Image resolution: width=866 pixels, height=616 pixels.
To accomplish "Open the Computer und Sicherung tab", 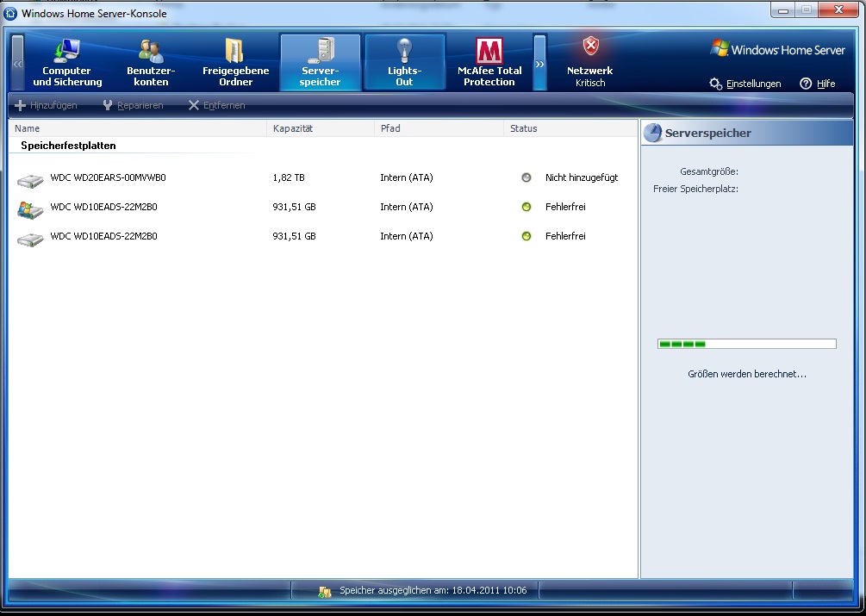I will [x=67, y=62].
